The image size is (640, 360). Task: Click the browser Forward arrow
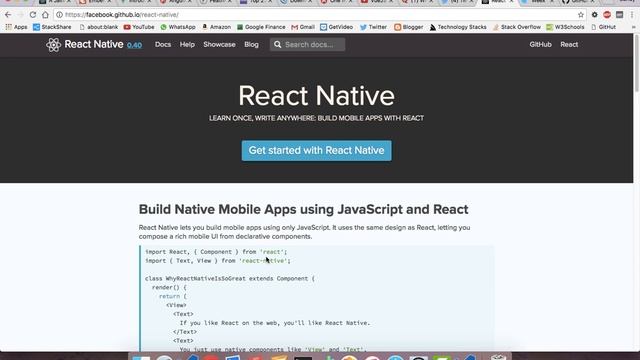click(x=20, y=15)
